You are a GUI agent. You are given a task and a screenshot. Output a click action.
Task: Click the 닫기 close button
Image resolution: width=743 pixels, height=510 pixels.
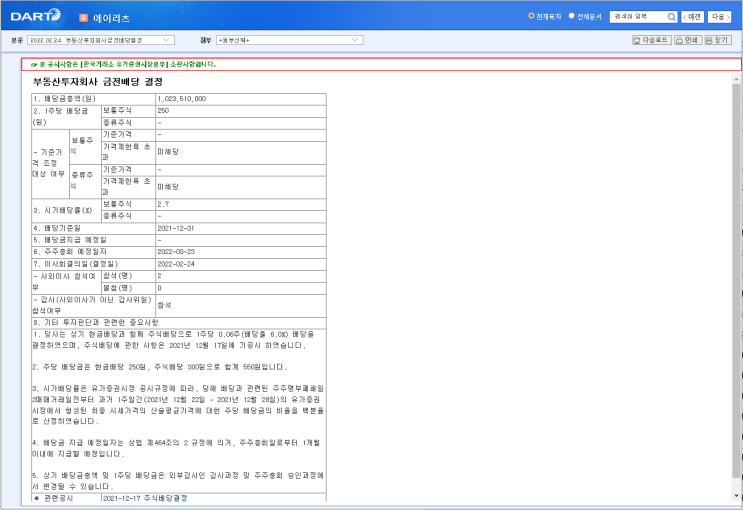point(718,40)
